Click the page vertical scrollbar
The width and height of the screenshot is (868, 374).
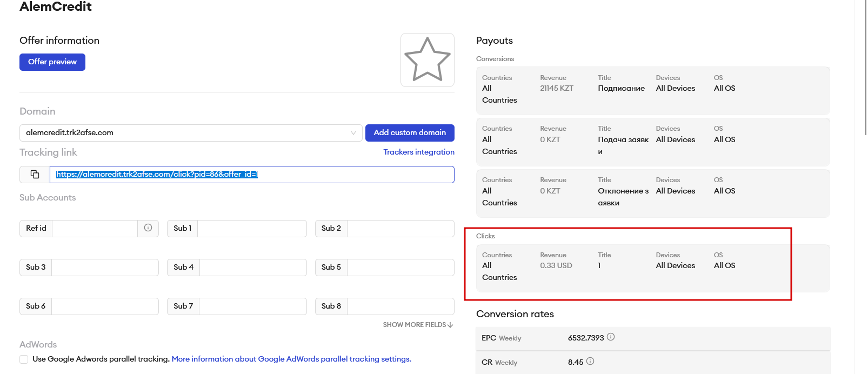(866, 68)
